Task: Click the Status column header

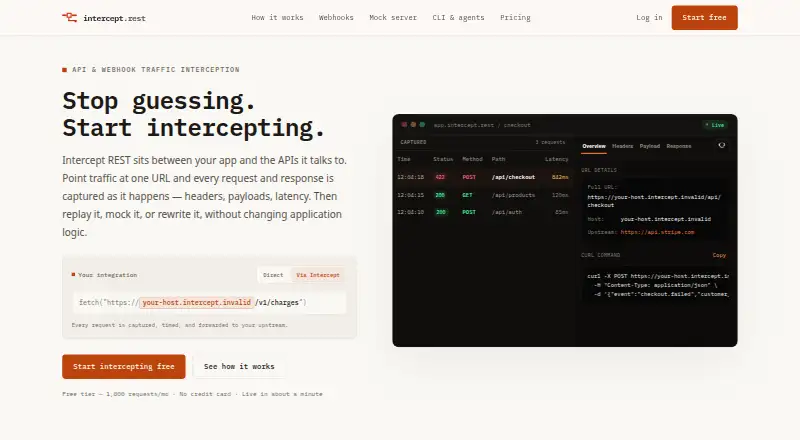Action: pyautogui.click(x=443, y=159)
